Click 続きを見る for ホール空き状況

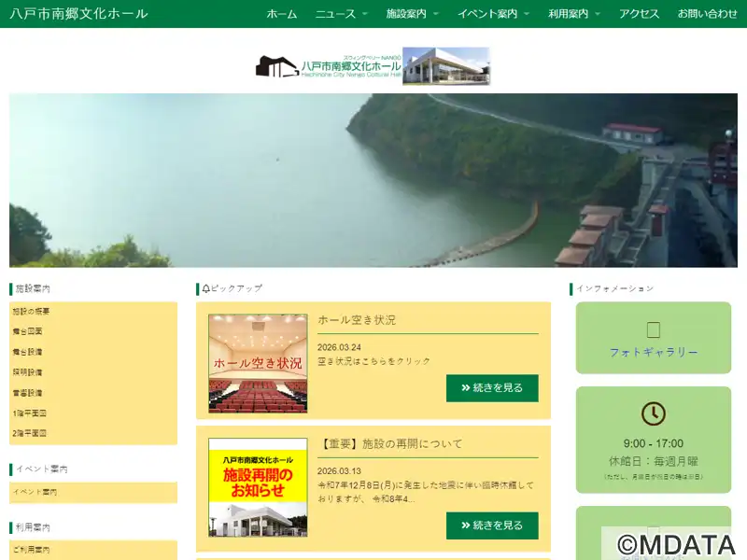492,387
